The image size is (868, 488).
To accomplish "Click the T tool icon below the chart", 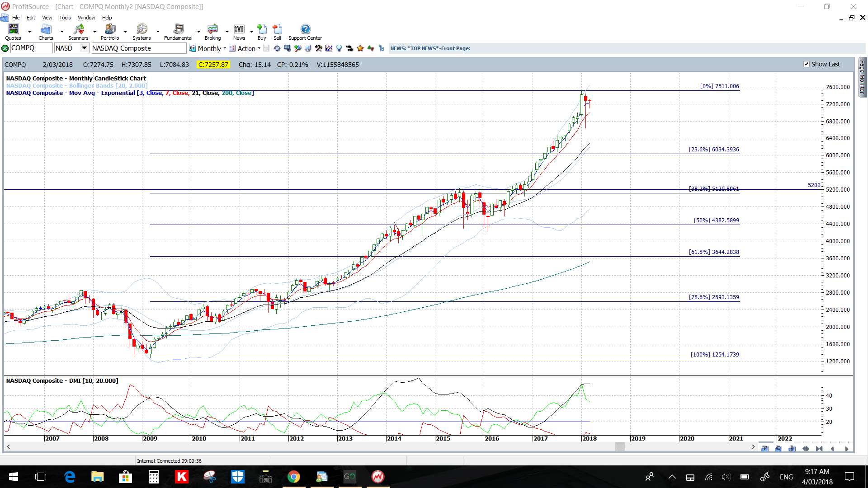I will 764,449.
